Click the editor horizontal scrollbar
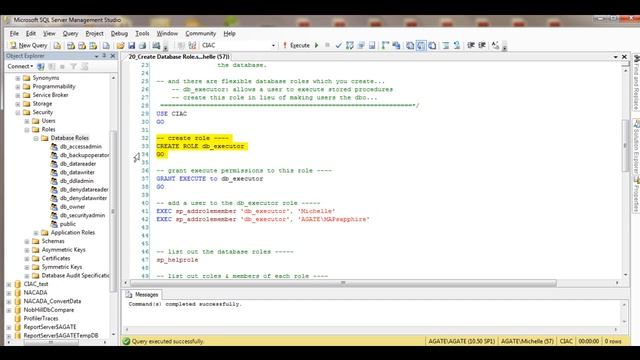The image size is (640, 360). click(342, 283)
